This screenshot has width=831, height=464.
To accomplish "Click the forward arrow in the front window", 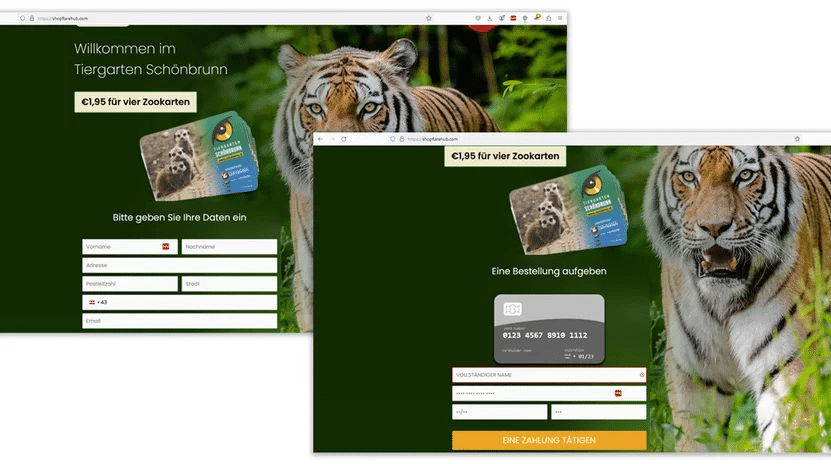I will 332,139.
